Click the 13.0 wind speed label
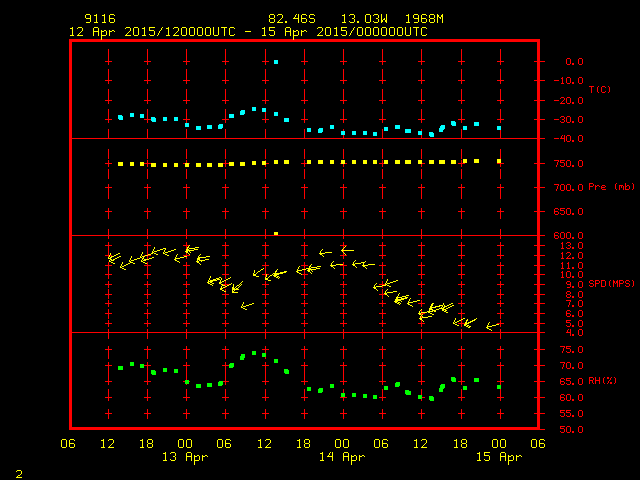This screenshot has width=640, height=480. click(x=572, y=246)
